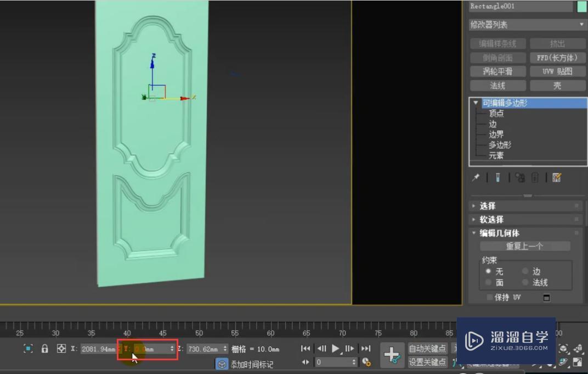The width and height of the screenshot is (588, 374).
Task: Click the 重复上一个 button
Action: (x=525, y=246)
